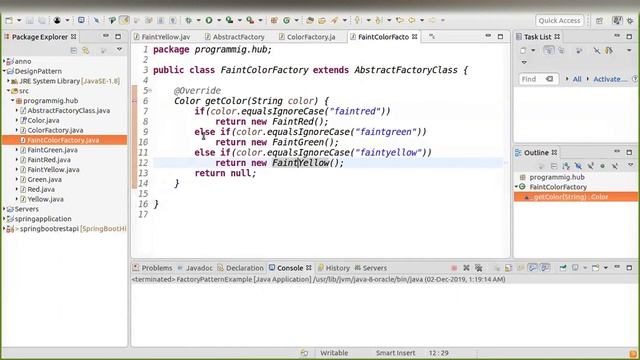Click Pin Console icon
640x360 pixels.
pyautogui.click(x=563, y=268)
